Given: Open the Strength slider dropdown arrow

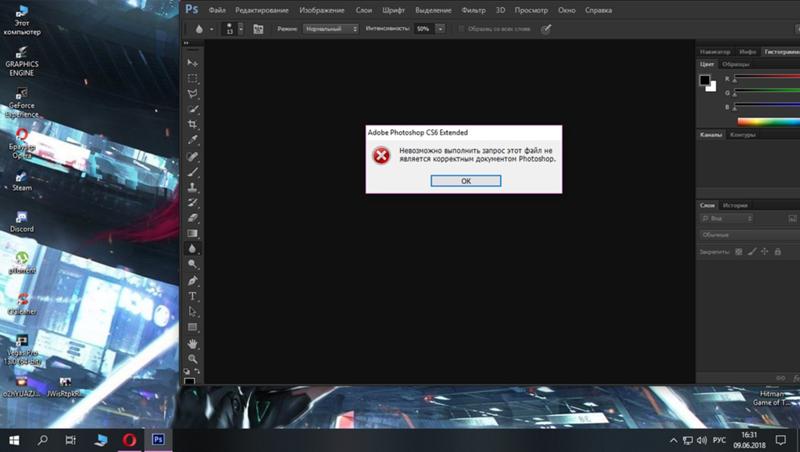Looking at the screenshot, I should pyautogui.click(x=440, y=29).
